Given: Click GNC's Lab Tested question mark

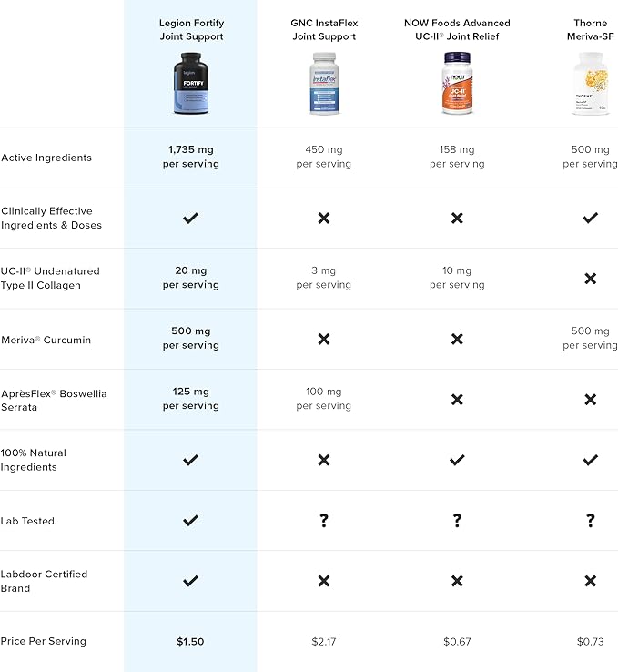Looking at the screenshot, I should click(324, 520).
